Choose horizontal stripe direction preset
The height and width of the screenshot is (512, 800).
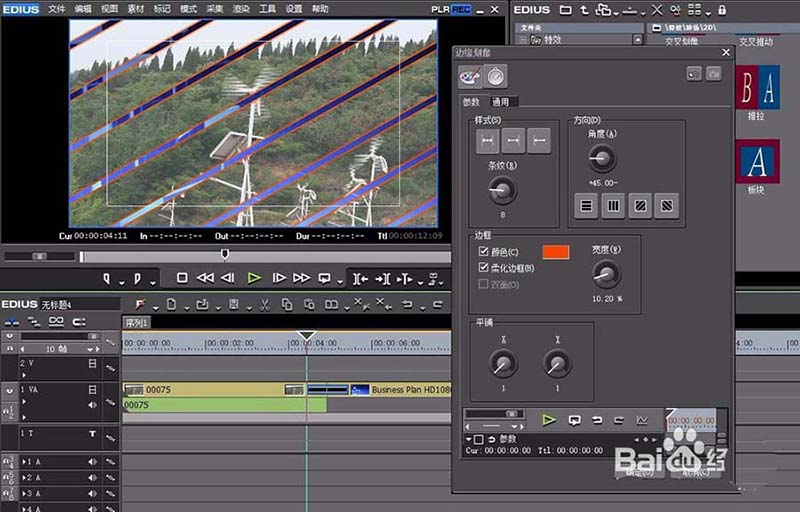coord(586,206)
